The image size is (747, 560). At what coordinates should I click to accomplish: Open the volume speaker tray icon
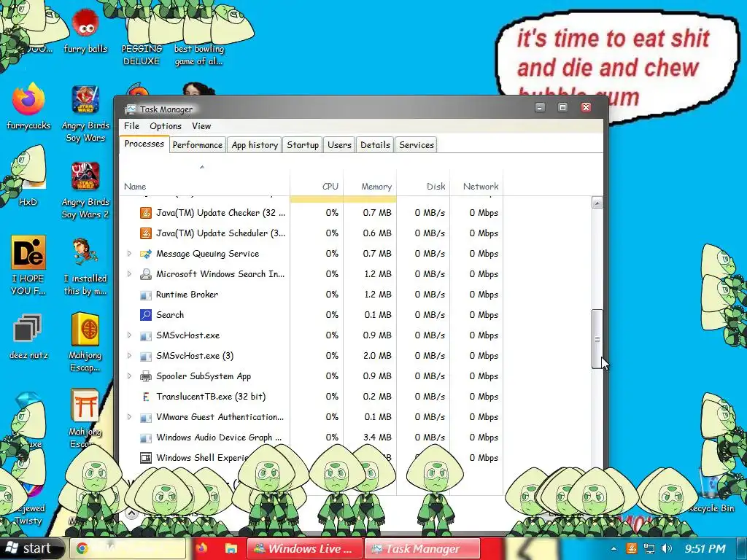pyautogui.click(x=667, y=548)
